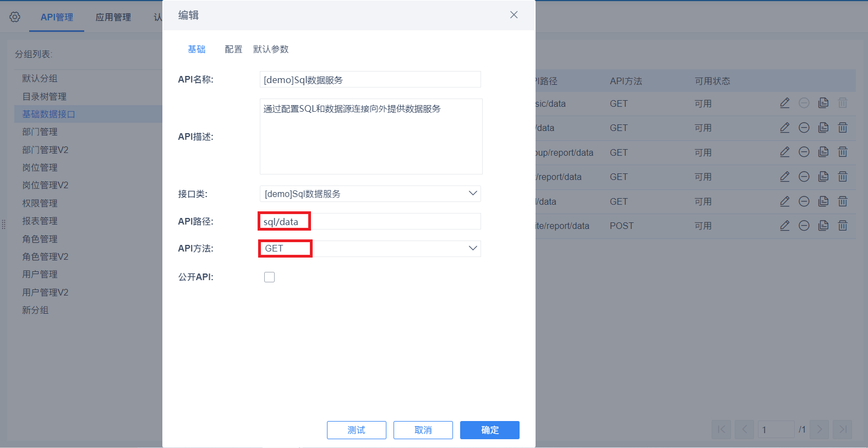Screen dimensions: 868x448
Task: Click the sidebar splitter drag handle
Action: click(x=4, y=224)
